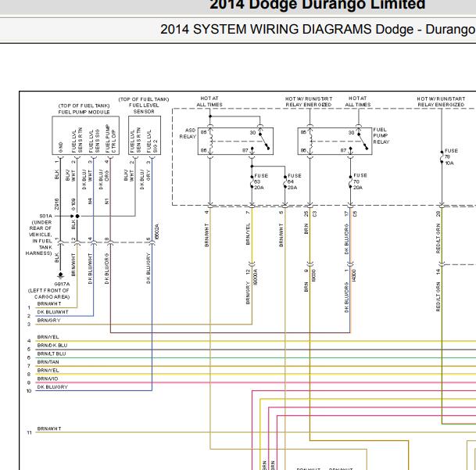Click the FUEL LEVEL SENSOR label
The width and height of the screenshot is (476, 470).
(x=144, y=109)
